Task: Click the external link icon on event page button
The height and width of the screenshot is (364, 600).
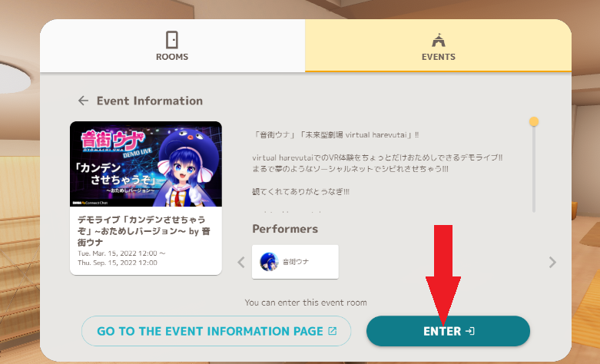Action: click(x=333, y=331)
